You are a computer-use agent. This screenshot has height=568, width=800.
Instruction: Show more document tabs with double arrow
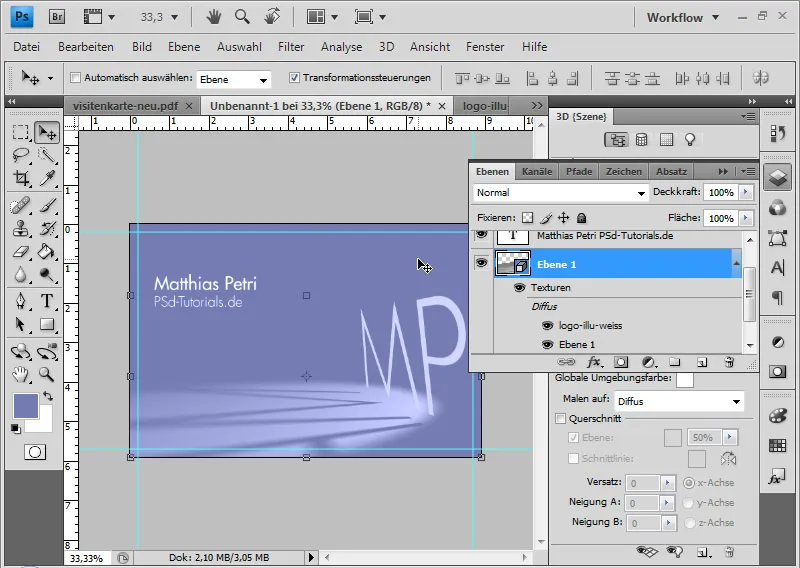537,106
